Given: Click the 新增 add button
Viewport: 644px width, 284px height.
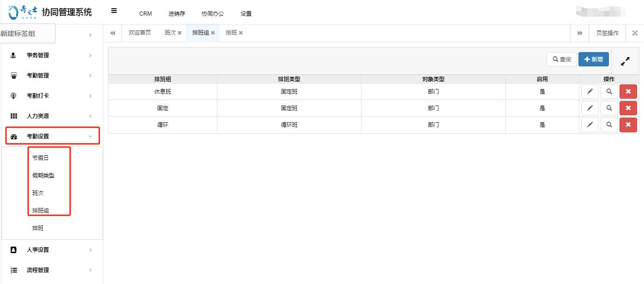Looking at the screenshot, I should tap(593, 59).
